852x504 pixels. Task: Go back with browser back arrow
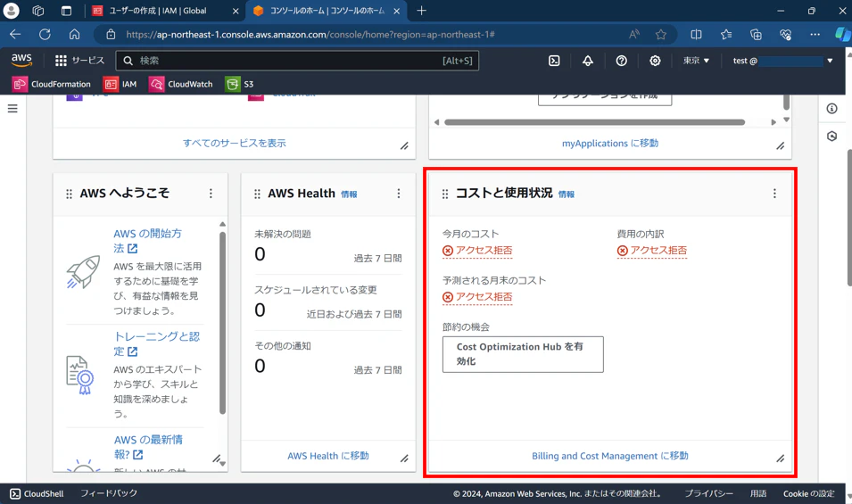coord(15,34)
